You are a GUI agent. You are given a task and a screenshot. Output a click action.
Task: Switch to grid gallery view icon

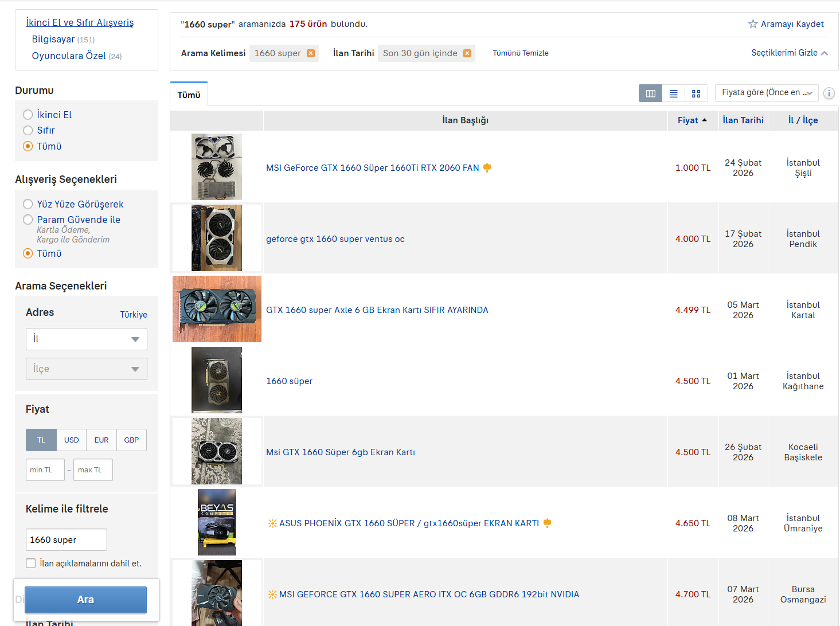point(696,93)
